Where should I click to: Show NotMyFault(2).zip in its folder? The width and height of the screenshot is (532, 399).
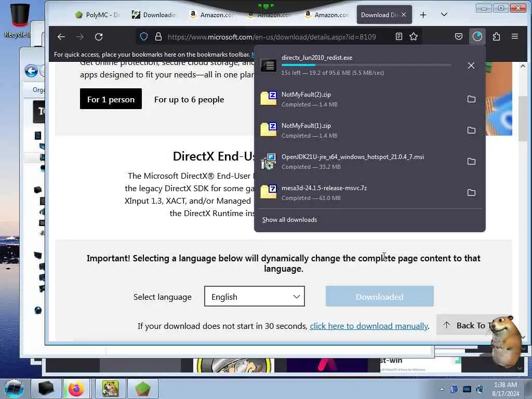click(471, 99)
